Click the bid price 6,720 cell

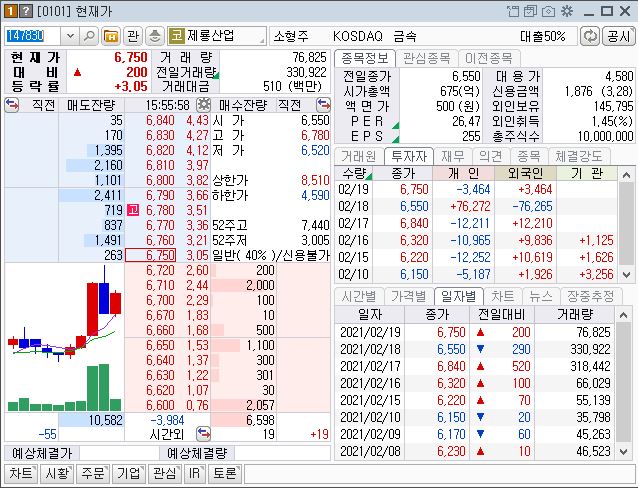click(x=160, y=270)
